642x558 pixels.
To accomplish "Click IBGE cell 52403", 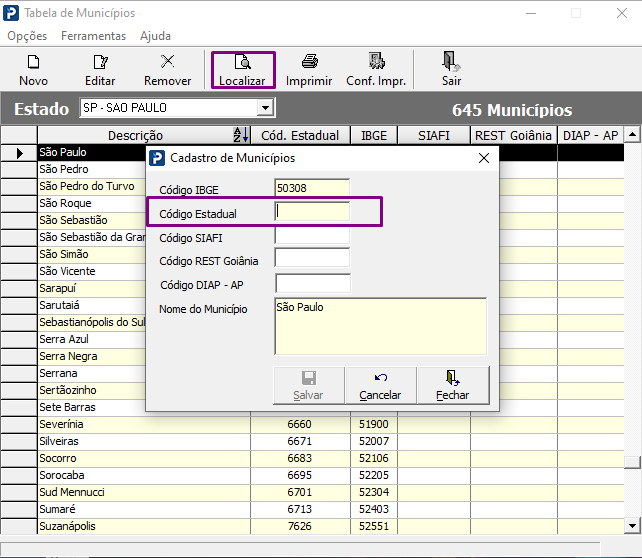I will pos(374,509).
